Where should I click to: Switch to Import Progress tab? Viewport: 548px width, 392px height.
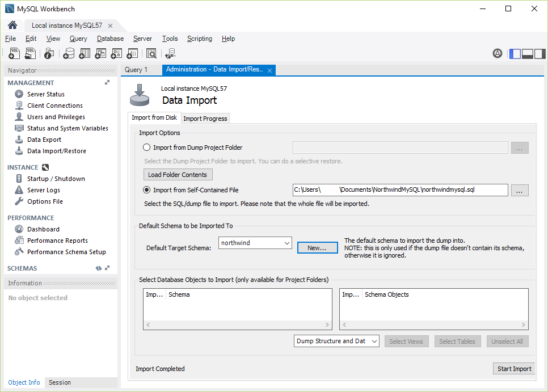205,119
